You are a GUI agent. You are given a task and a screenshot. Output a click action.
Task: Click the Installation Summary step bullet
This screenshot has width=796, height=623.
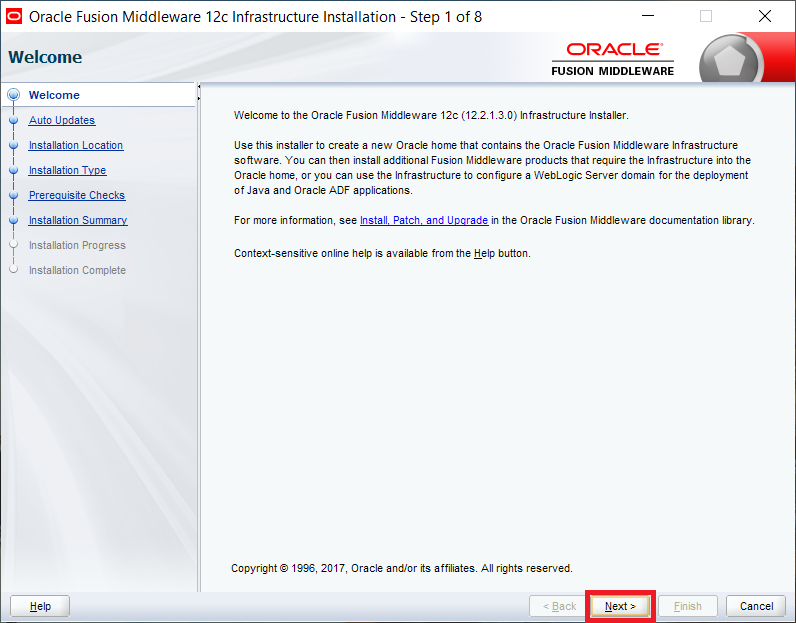pos(14,220)
